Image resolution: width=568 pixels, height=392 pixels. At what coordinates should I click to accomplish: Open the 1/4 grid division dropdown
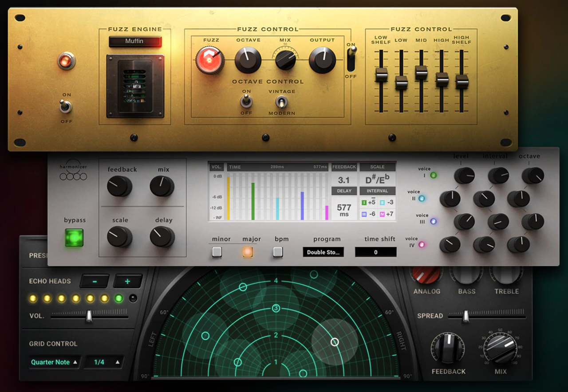pyautogui.click(x=103, y=362)
